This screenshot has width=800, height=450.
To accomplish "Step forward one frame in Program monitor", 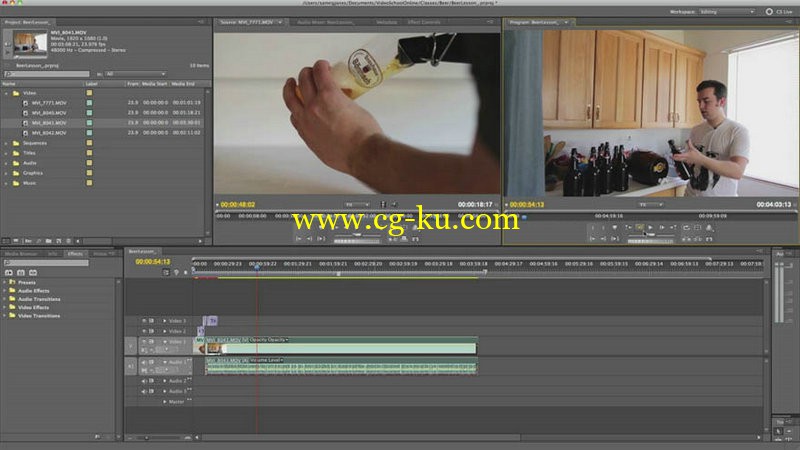I will [x=662, y=228].
